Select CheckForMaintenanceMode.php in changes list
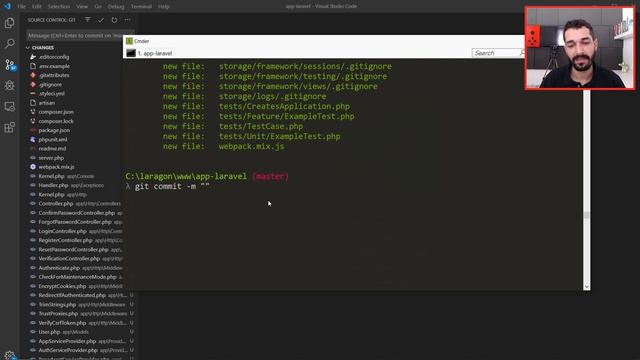 click(76, 277)
